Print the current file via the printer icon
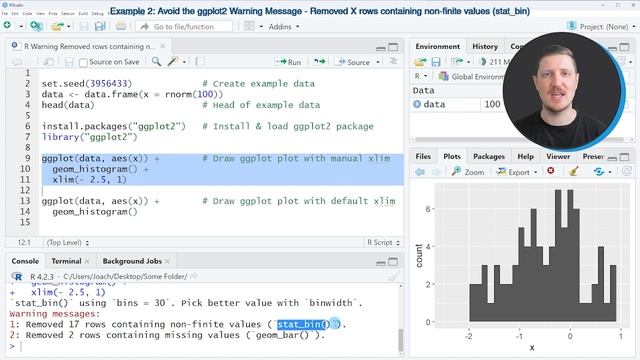640x360 pixels. click(x=121, y=27)
